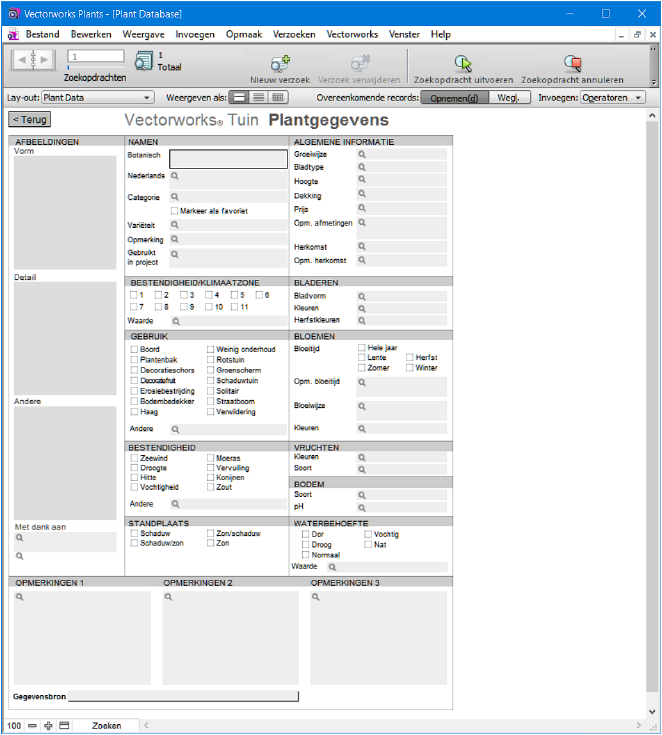This screenshot has height=735, width=662.
Task: Toggle the status toolbar icon at bottom
Action: (64, 725)
